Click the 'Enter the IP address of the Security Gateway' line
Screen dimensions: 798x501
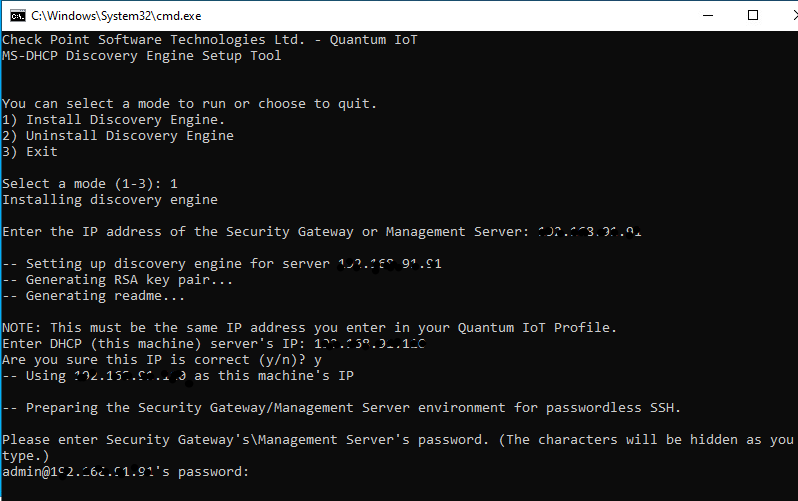point(322,232)
